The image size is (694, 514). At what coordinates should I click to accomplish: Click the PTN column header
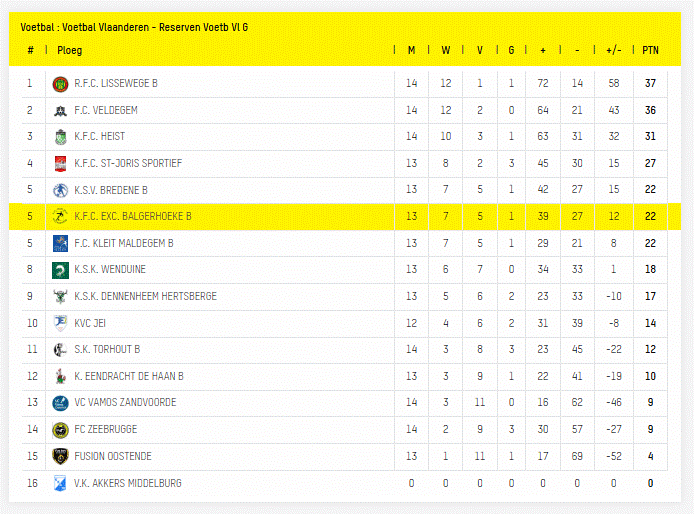pyautogui.click(x=650, y=50)
